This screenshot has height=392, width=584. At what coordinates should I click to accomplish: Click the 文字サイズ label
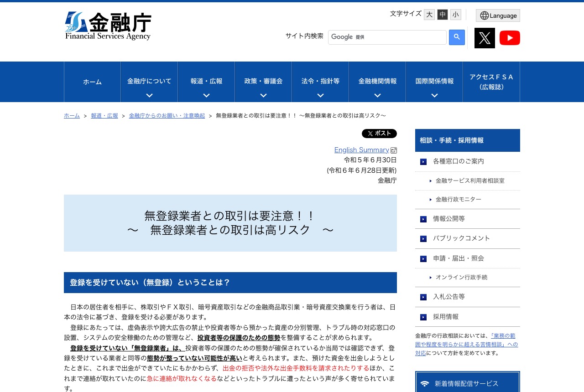click(x=406, y=14)
